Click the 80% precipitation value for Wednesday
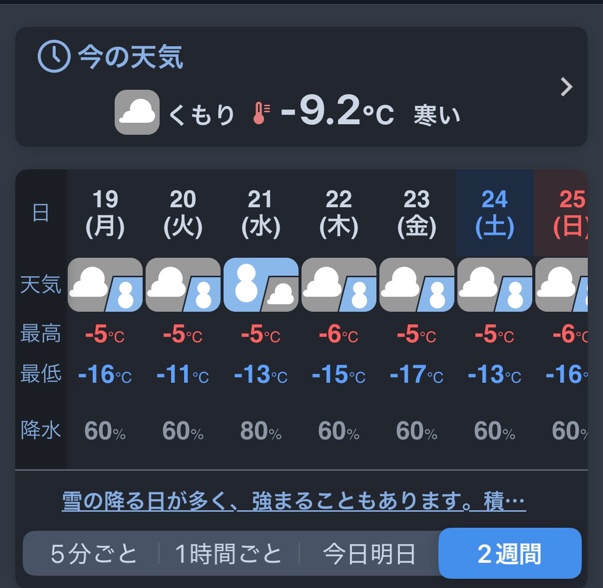 coord(260,431)
